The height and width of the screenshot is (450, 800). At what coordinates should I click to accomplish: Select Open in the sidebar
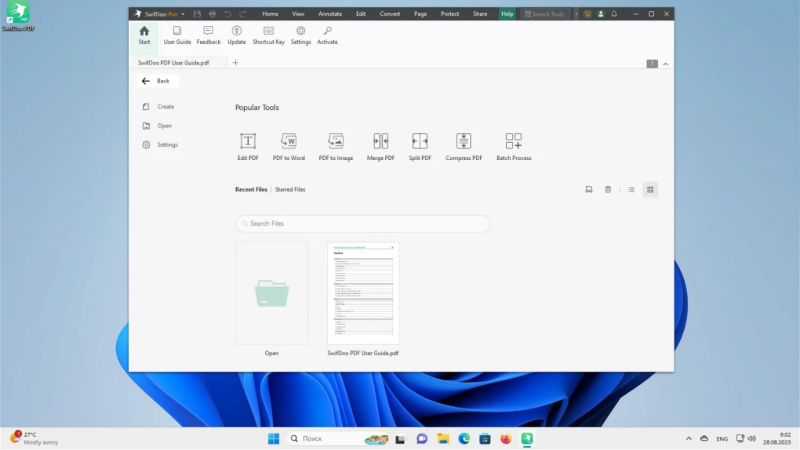158,126
